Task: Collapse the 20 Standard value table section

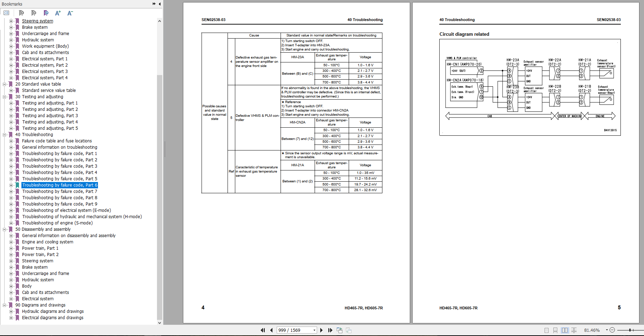Action: [5, 84]
